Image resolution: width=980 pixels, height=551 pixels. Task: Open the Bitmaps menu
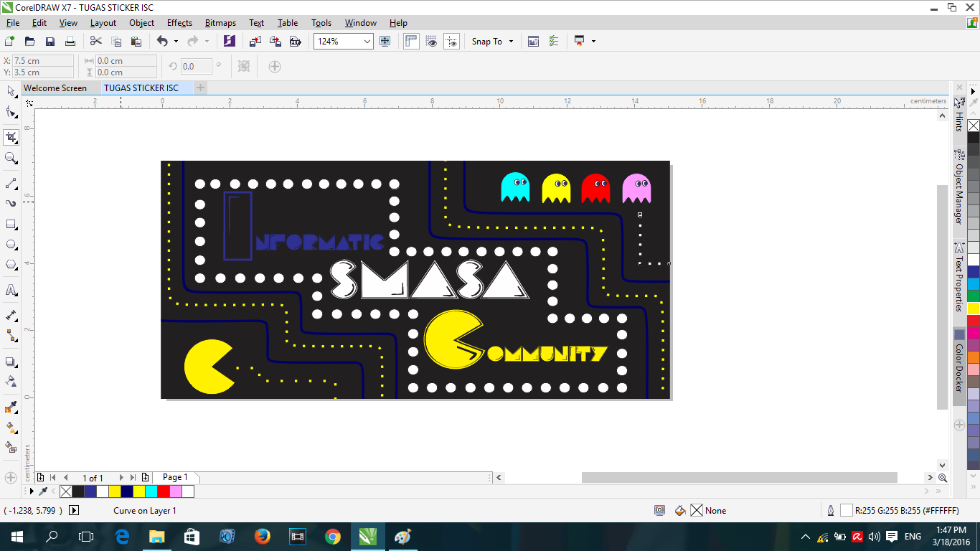pos(220,22)
